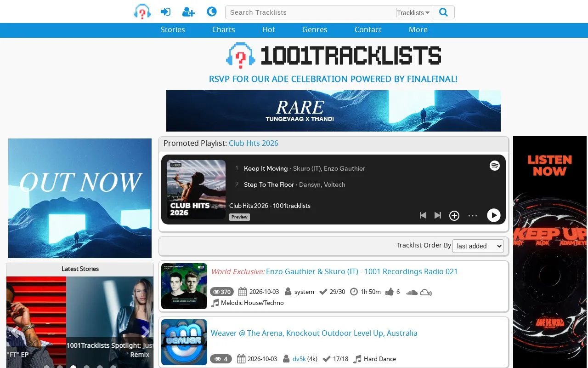
Task: Click the RARE Tungevaag x Thandi banner
Action: 334,111
